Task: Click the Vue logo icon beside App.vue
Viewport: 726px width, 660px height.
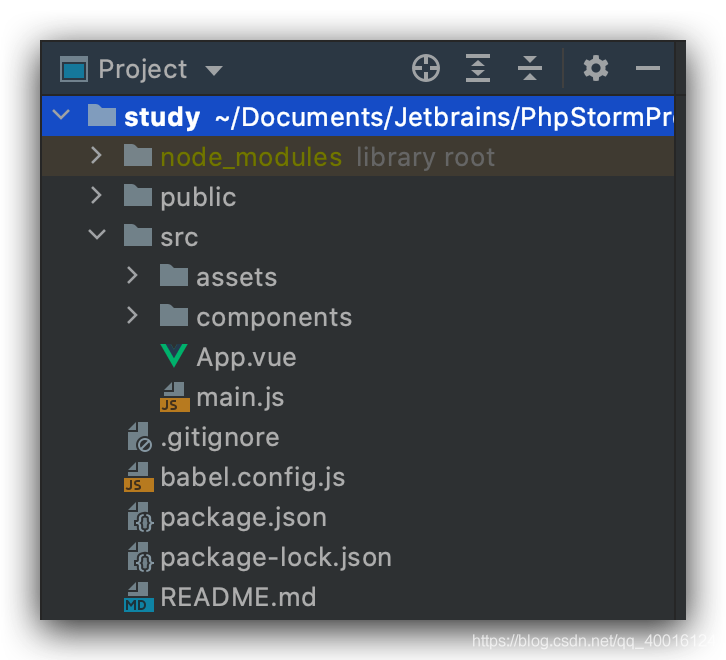Action: point(174,356)
